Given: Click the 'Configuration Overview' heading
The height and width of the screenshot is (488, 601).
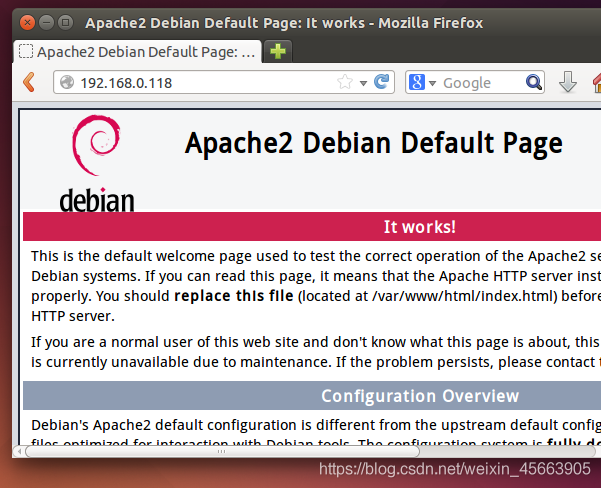Looking at the screenshot, I should (x=420, y=396).
